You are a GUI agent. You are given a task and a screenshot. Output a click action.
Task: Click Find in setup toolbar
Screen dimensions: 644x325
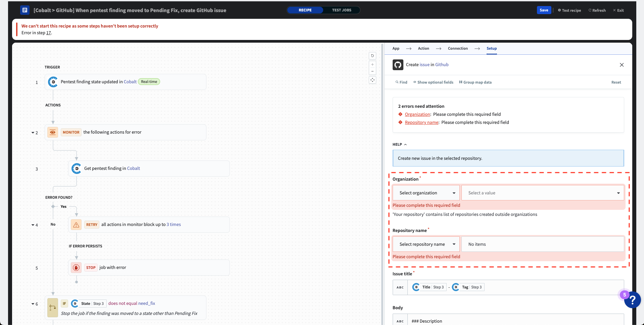(x=401, y=82)
